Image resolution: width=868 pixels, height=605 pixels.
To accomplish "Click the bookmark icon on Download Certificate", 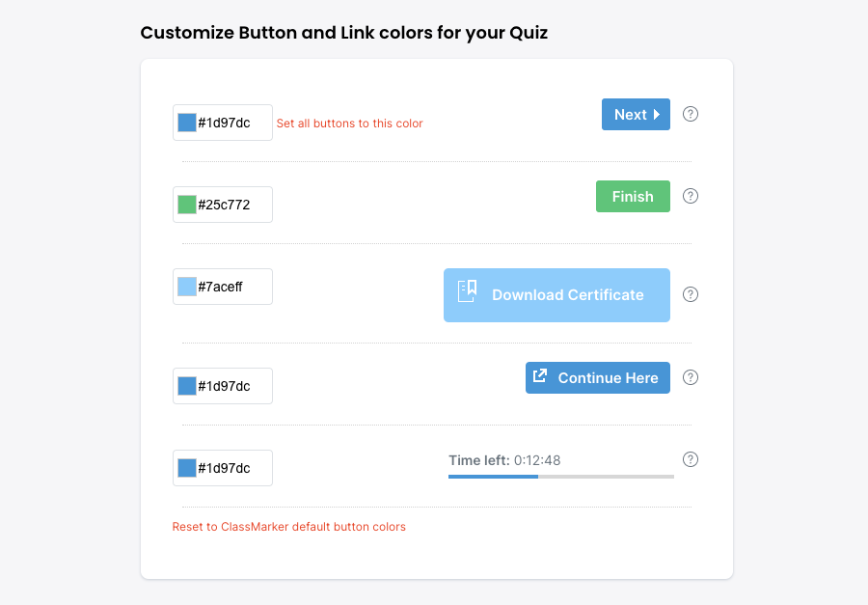I will (467, 291).
